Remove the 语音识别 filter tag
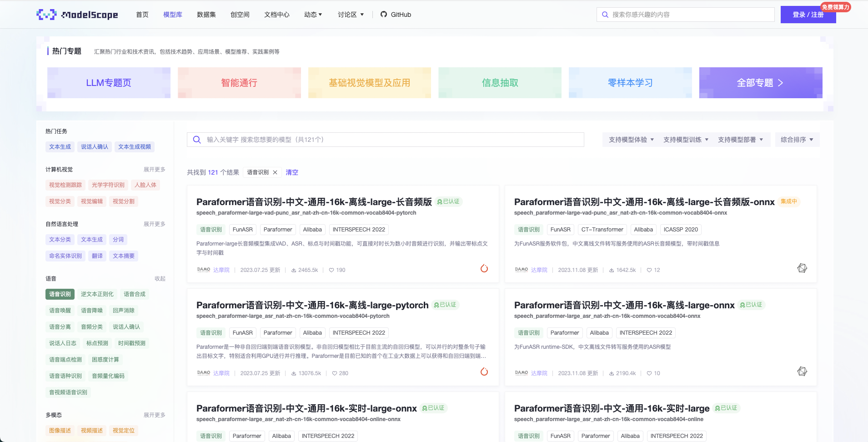The image size is (868, 442). [x=275, y=172]
